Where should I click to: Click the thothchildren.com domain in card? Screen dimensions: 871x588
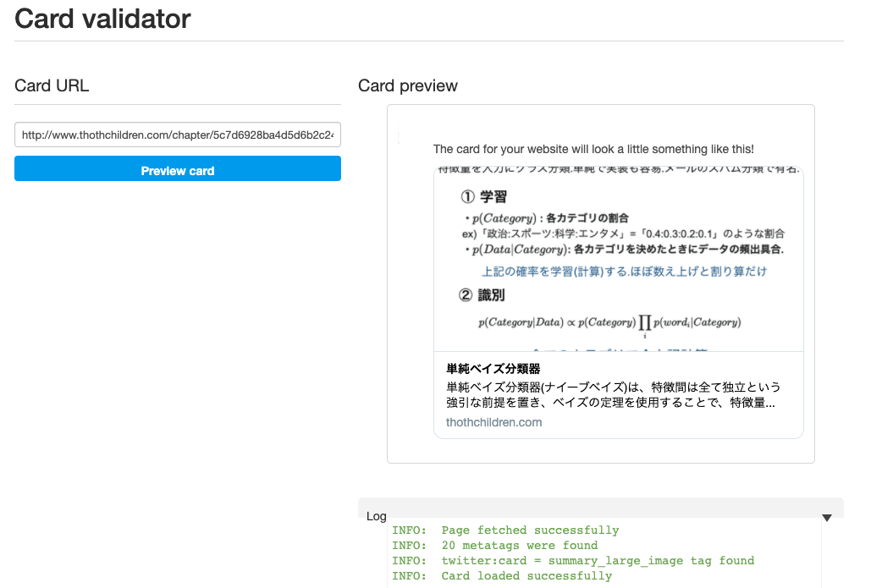[493, 422]
